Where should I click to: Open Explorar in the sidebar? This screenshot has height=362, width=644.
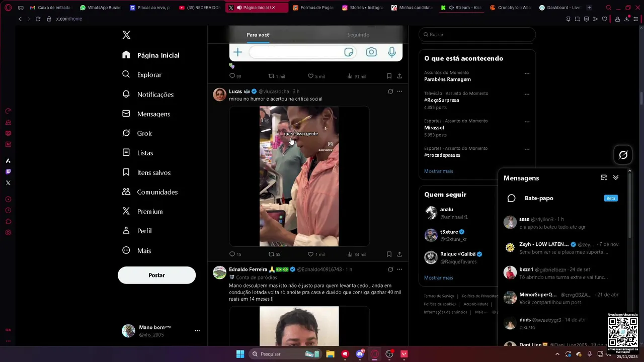pyautogui.click(x=142, y=74)
